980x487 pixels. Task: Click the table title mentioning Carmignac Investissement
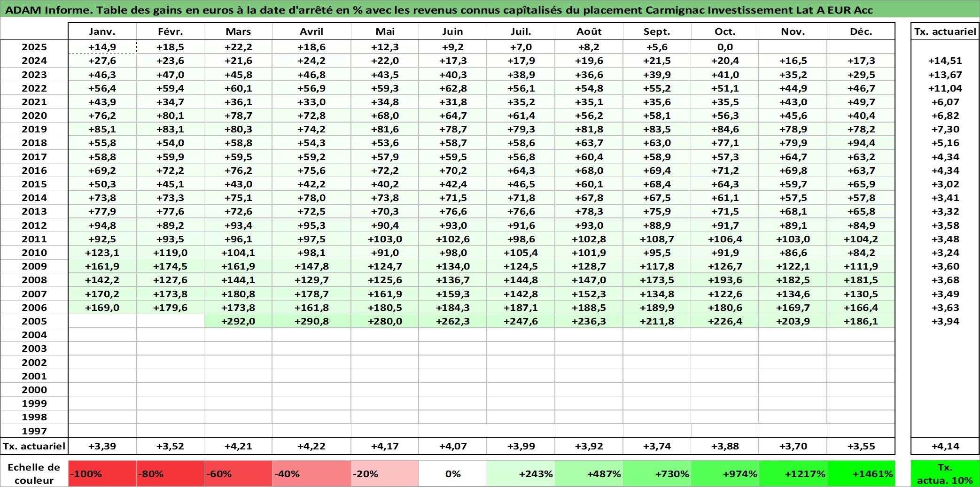coord(439,10)
